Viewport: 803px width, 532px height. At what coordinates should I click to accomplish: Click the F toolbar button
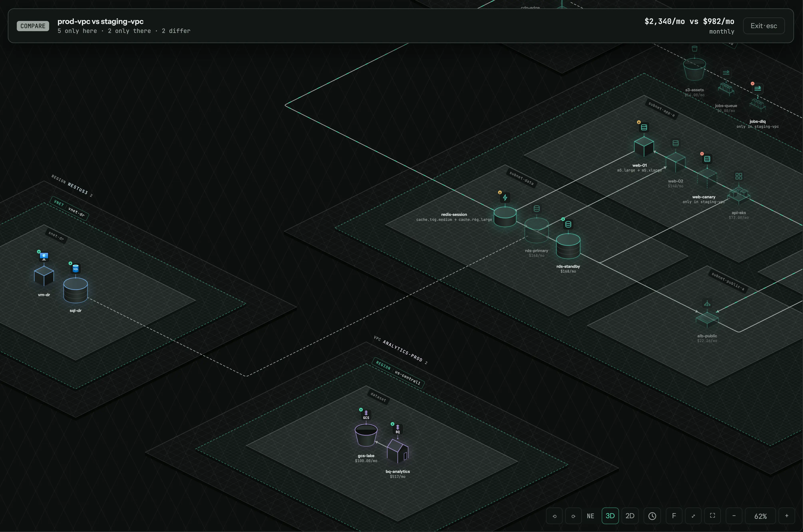674,516
